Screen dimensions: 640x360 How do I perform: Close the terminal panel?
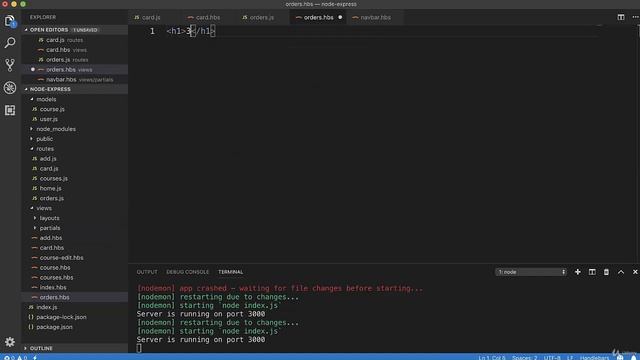[x=635, y=272]
